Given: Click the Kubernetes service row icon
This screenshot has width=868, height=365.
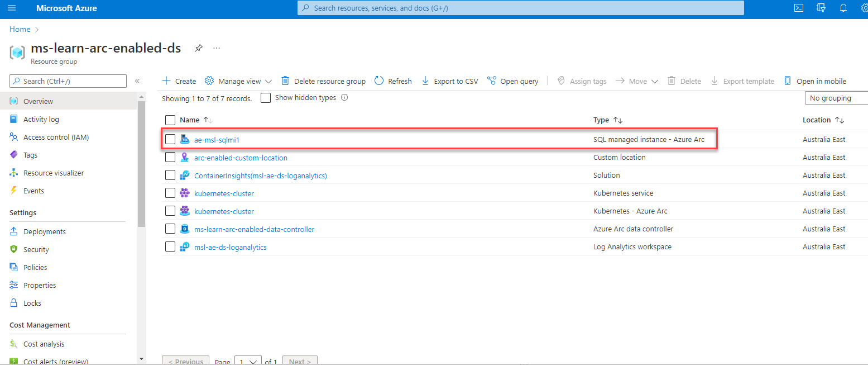Looking at the screenshot, I should [185, 193].
